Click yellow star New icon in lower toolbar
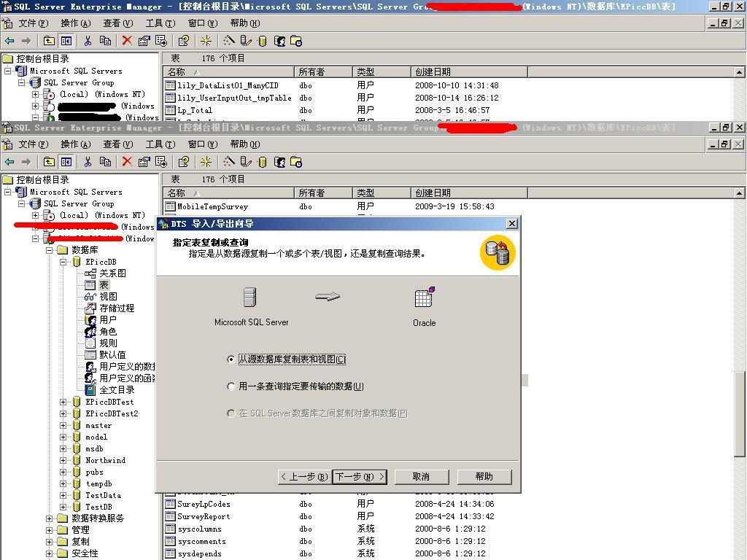Viewport: 747px width, 560px height. point(206,162)
